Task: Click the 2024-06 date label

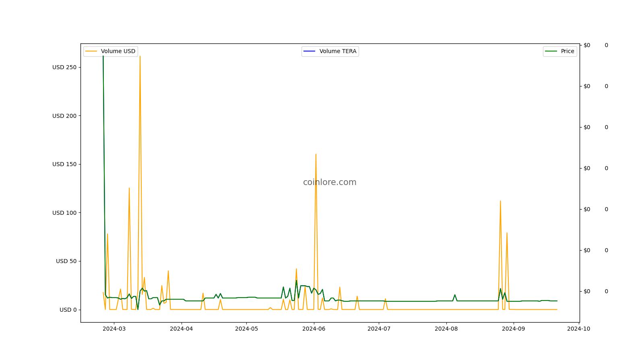Action: pos(314,329)
